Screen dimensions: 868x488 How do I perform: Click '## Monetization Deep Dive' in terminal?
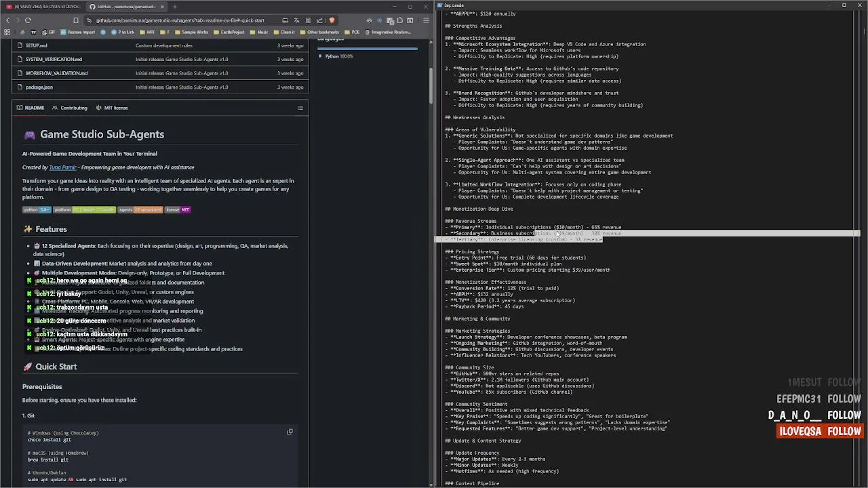tap(479, 209)
